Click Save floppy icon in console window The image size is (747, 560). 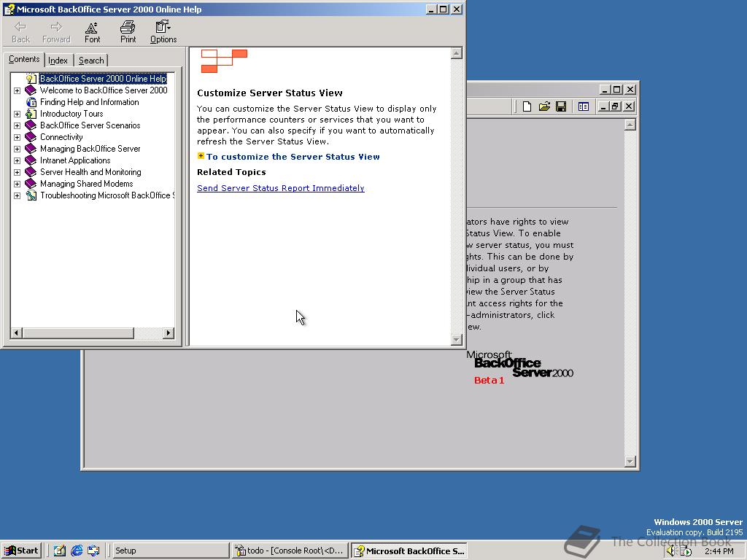[561, 106]
